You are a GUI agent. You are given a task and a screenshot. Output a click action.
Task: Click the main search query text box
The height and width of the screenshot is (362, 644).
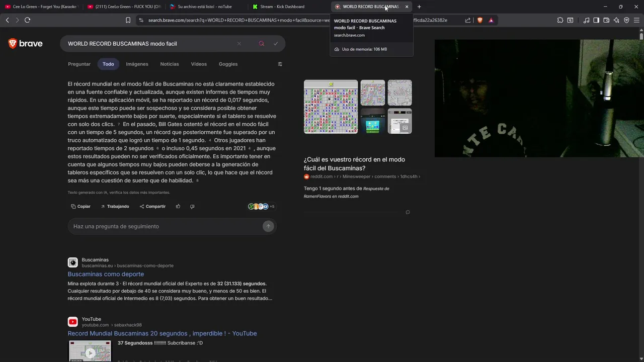[x=151, y=44]
